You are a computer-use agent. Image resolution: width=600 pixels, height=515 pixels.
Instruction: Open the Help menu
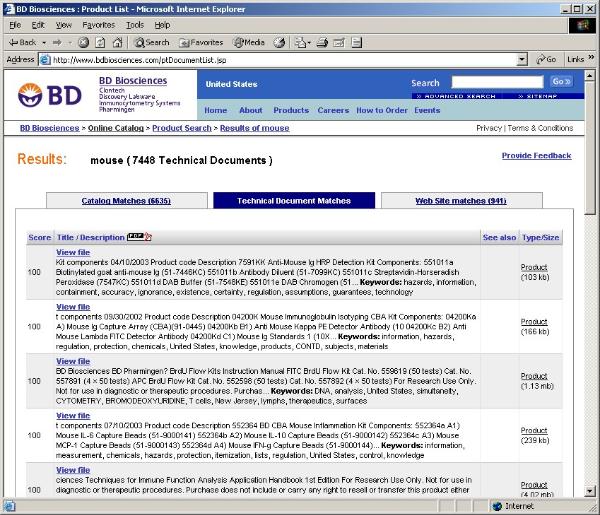pyautogui.click(x=162, y=25)
